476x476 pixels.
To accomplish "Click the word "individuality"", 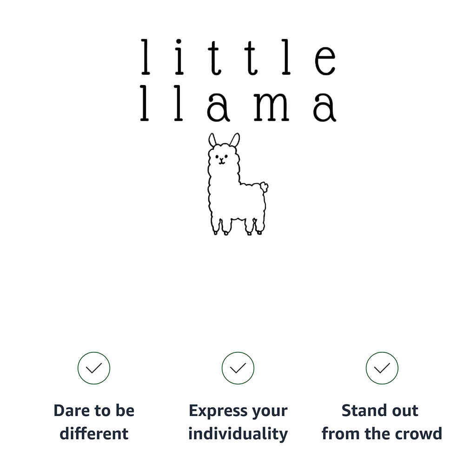I will 238,434.
